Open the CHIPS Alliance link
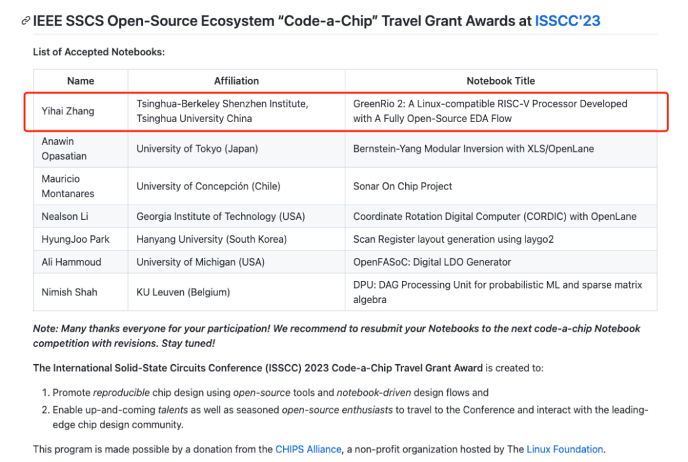688x462 pixels. point(308,449)
